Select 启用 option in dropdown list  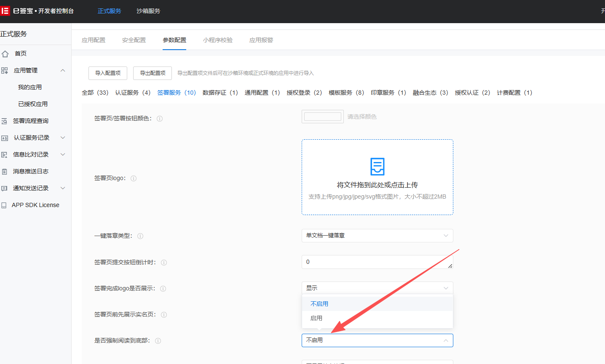click(x=377, y=318)
